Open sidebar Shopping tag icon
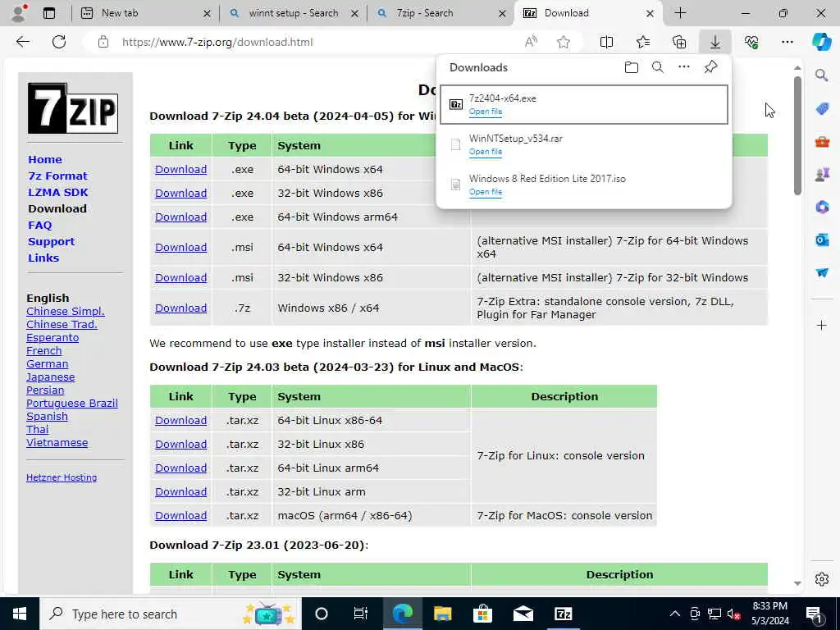The image size is (840, 630). click(822, 109)
